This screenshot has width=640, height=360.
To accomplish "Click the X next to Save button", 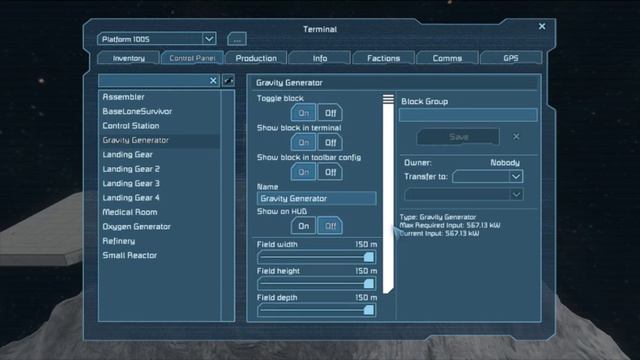I will (516, 136).
